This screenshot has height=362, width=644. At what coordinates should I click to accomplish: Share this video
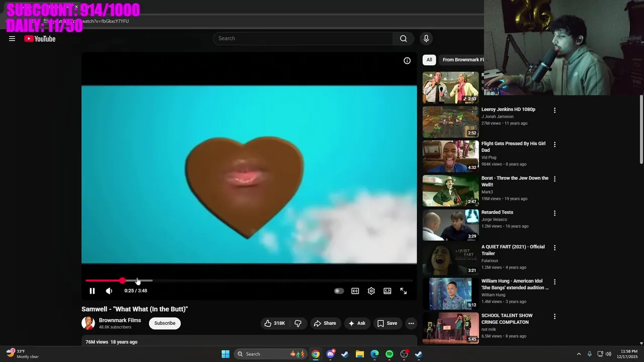click(x=325, y=323)
